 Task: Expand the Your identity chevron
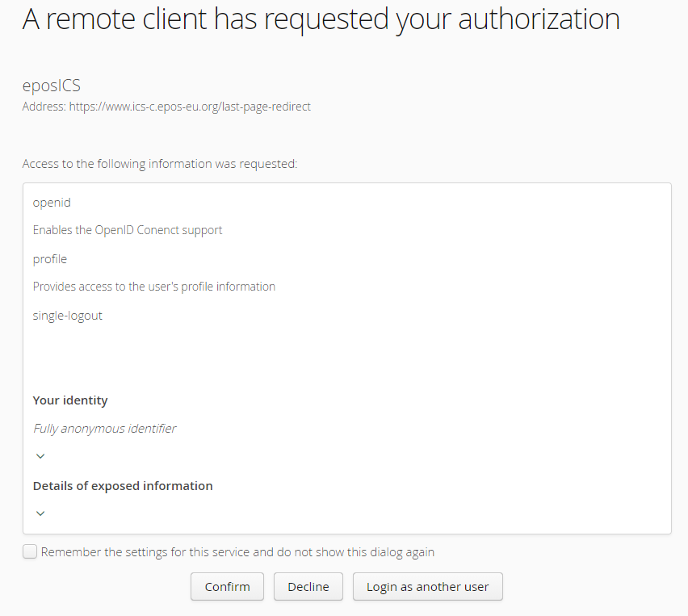(x=40, y=456)
